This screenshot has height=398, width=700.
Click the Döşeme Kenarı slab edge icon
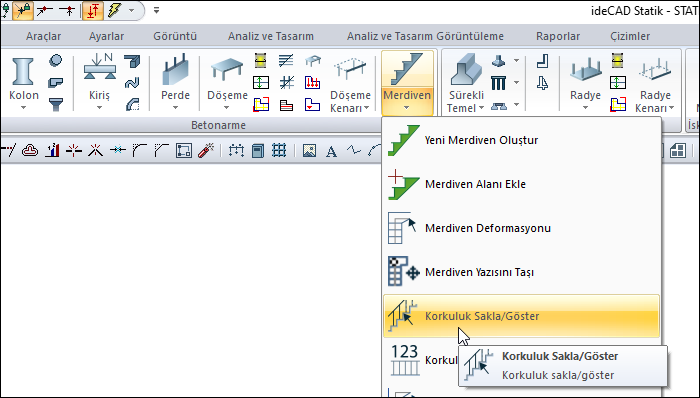(x=350, y=70)
